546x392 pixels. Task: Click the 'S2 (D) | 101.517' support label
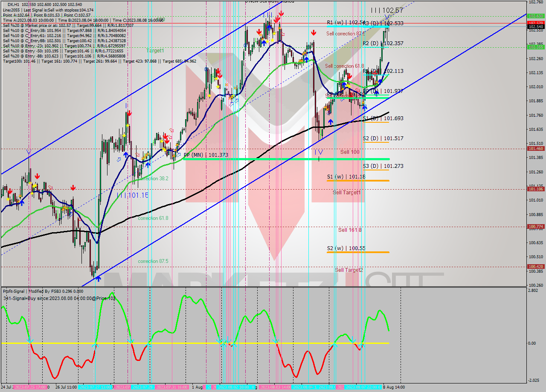pos(383,138)
